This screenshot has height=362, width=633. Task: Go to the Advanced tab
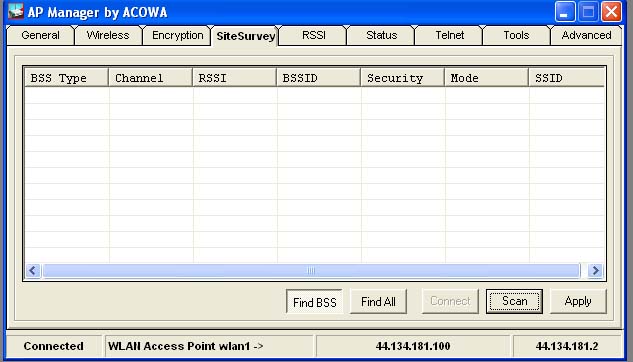586,36
